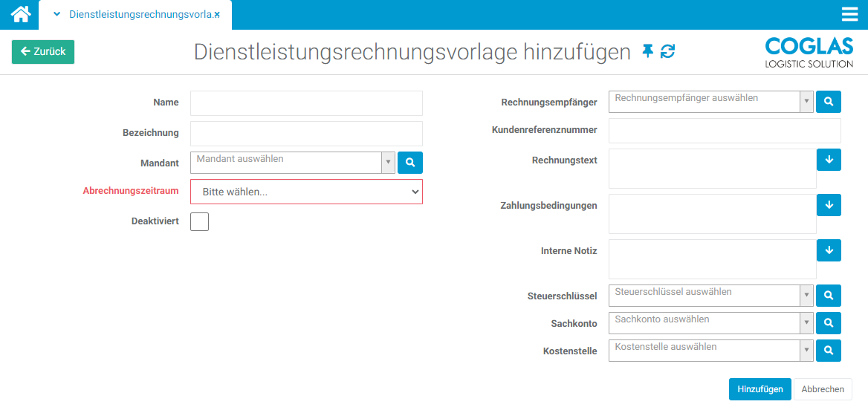Click the Interne Notiz down-arrow button
This screenshot has height=413, width=868.
828,250
